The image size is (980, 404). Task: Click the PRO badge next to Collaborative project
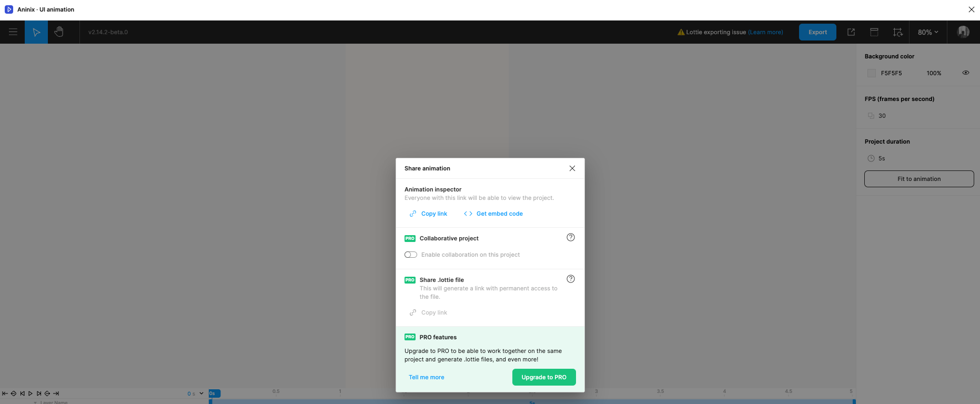pyautogui.click(x=410, y=238)
